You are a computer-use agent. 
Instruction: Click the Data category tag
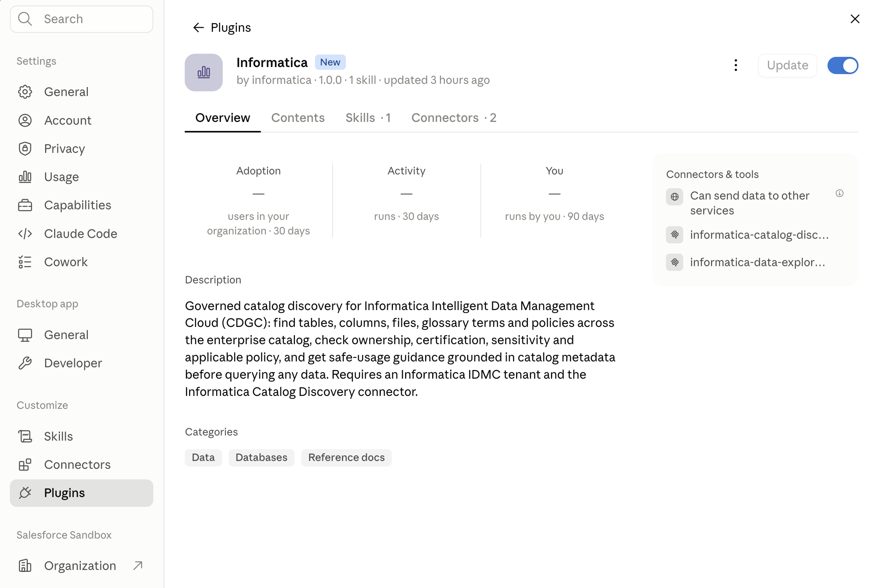coord(203,457)
